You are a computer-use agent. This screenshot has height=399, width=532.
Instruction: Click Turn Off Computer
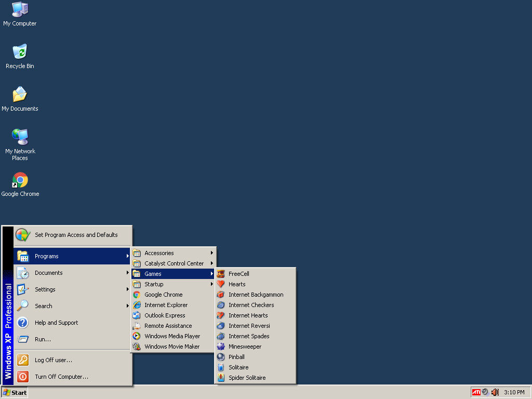61,377
